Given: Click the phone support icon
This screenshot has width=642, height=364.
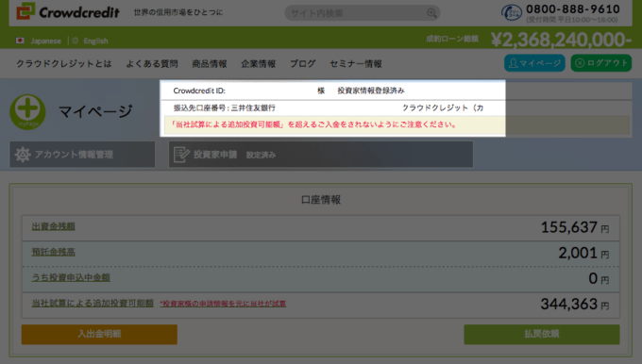Looking at the screenshot, I should point(512,12).
